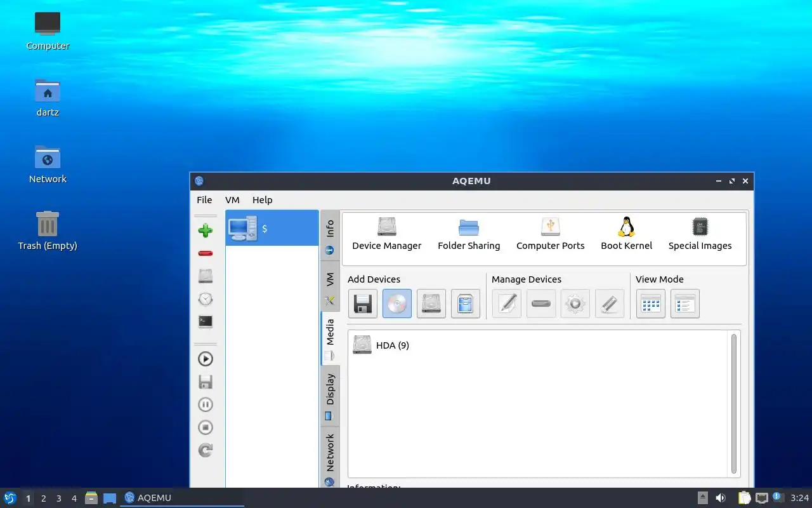Switch to workspace 2
Image resolution: width=812 pixels, height=508 pixels.
(43, 498)
